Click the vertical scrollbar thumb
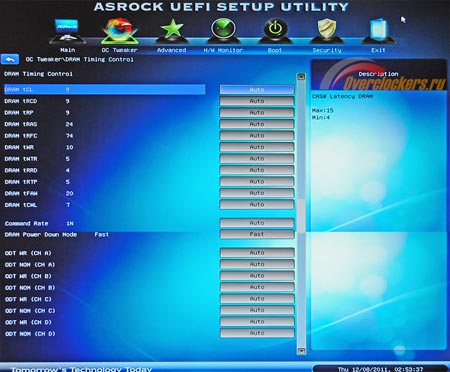The image size is (450, 372). [x=301, y=216]
